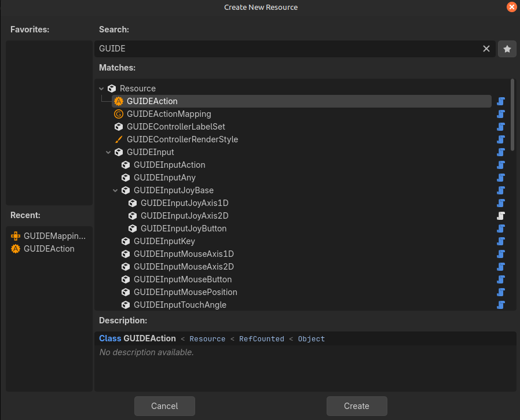Screen dimensions: 520x420
Task: Open script icon beside GUIDEInputMouseAxis2D row
Action: pos(501,267)
